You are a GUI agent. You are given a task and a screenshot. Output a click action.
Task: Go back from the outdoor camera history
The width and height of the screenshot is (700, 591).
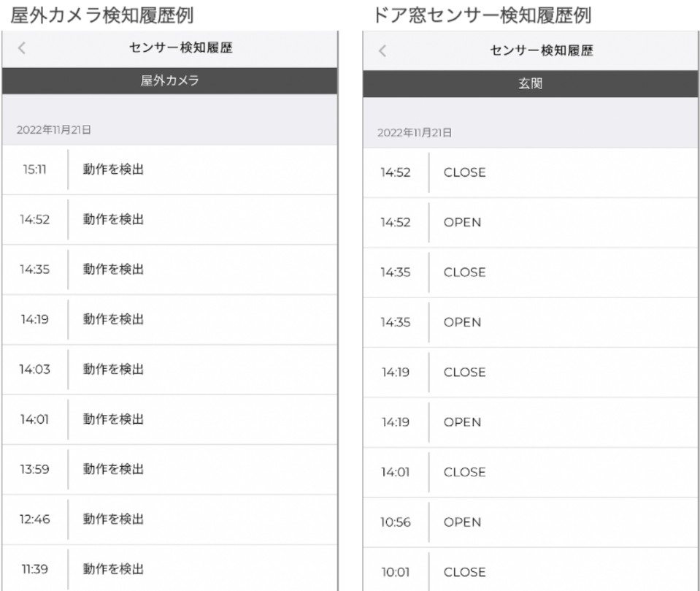pos(22,49)
